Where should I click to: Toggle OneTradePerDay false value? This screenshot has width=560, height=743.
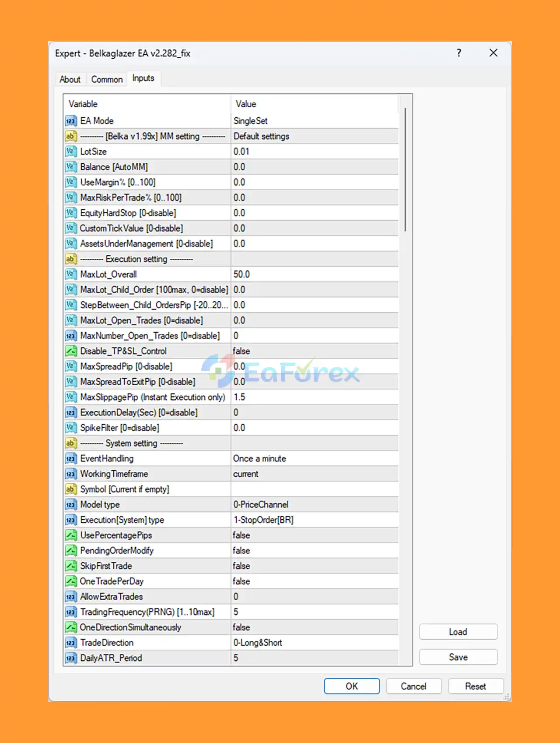point(315,581)
